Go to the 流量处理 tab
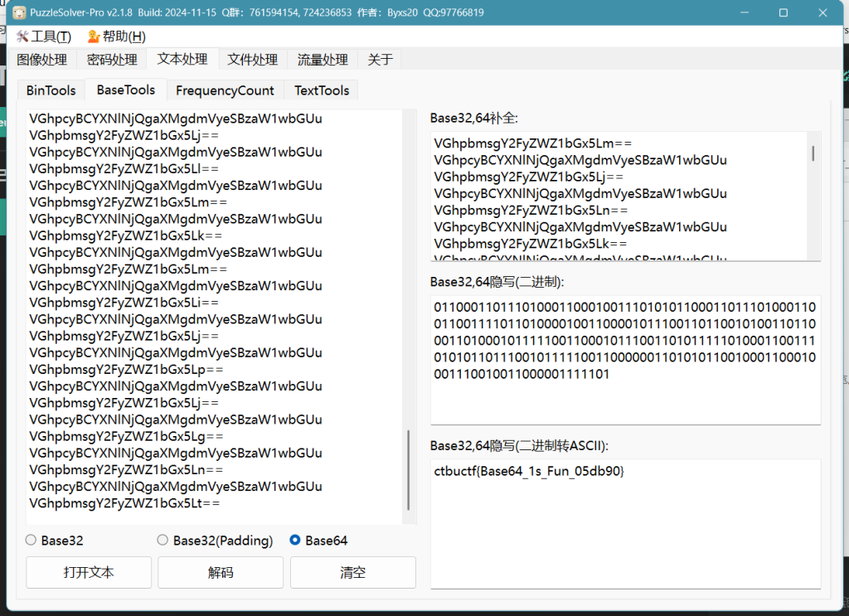This screenshot has width=849, height=616. click(323, 60)
